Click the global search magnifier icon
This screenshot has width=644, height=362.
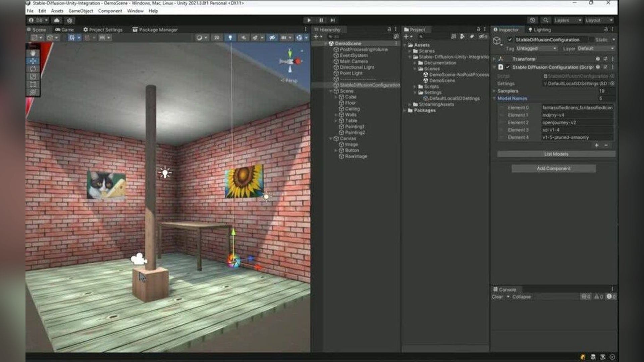(x=545, y=20)
